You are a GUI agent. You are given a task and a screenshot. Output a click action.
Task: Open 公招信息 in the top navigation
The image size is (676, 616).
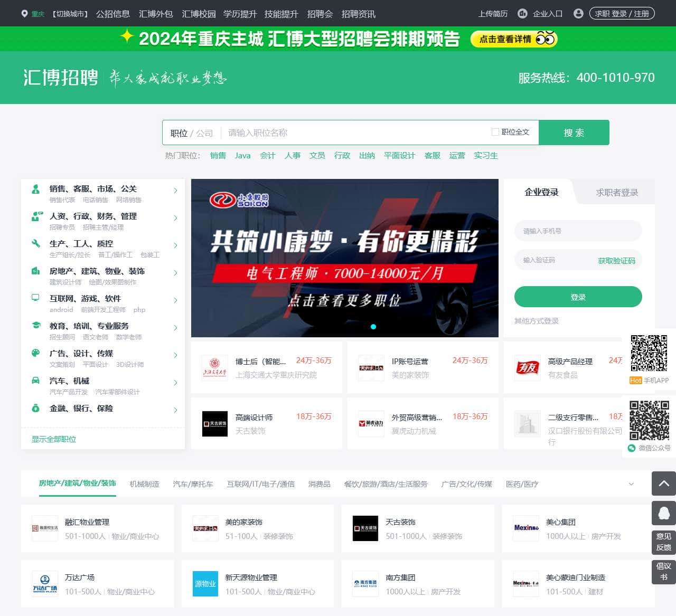[113, 14]
